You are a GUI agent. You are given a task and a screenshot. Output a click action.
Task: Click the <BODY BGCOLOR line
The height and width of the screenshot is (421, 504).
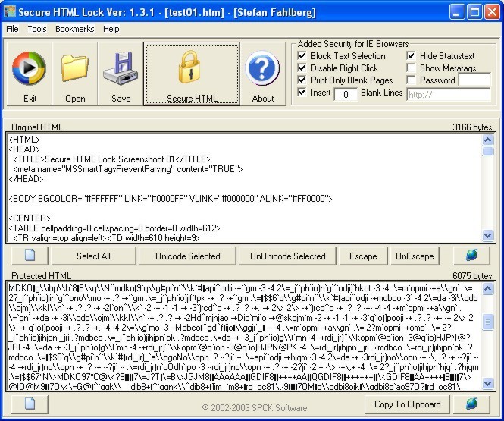click(171, 199)
